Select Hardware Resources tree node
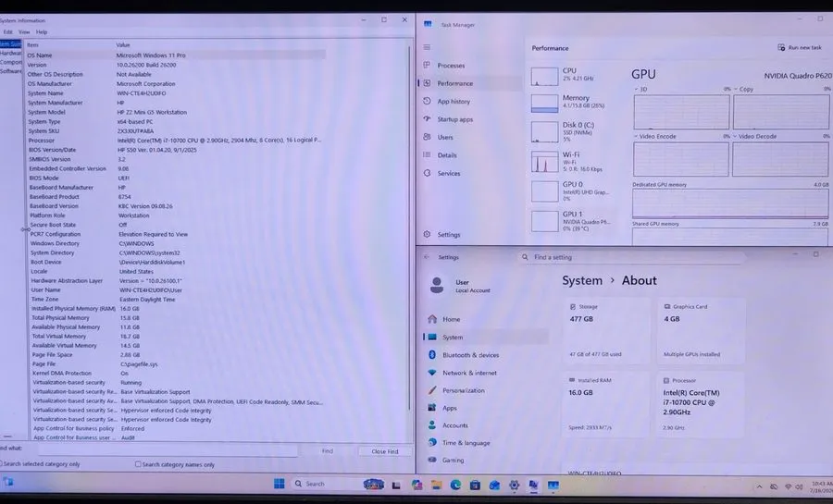 coord(10,53)
